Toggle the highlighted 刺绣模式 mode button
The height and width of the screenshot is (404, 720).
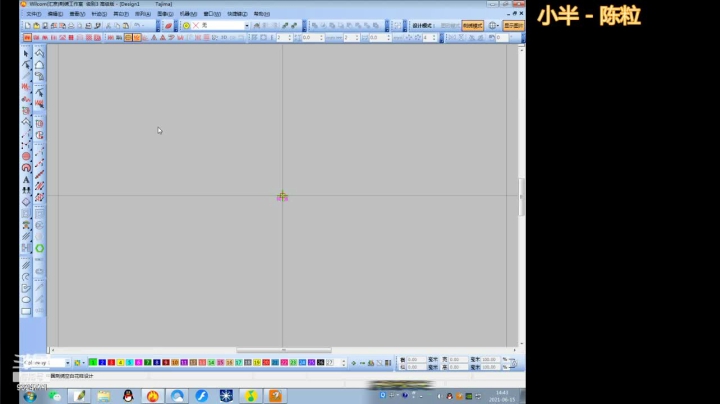click(472, 26)
